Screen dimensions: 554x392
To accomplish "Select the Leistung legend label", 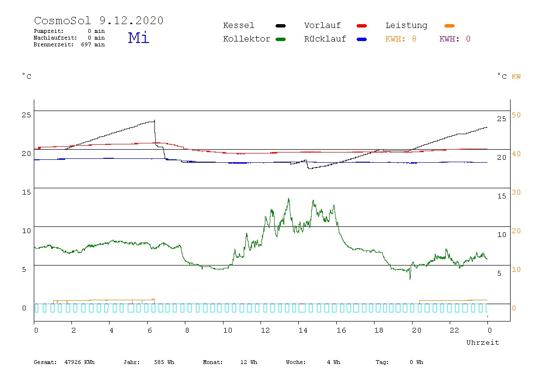I will tap(406, 26).
